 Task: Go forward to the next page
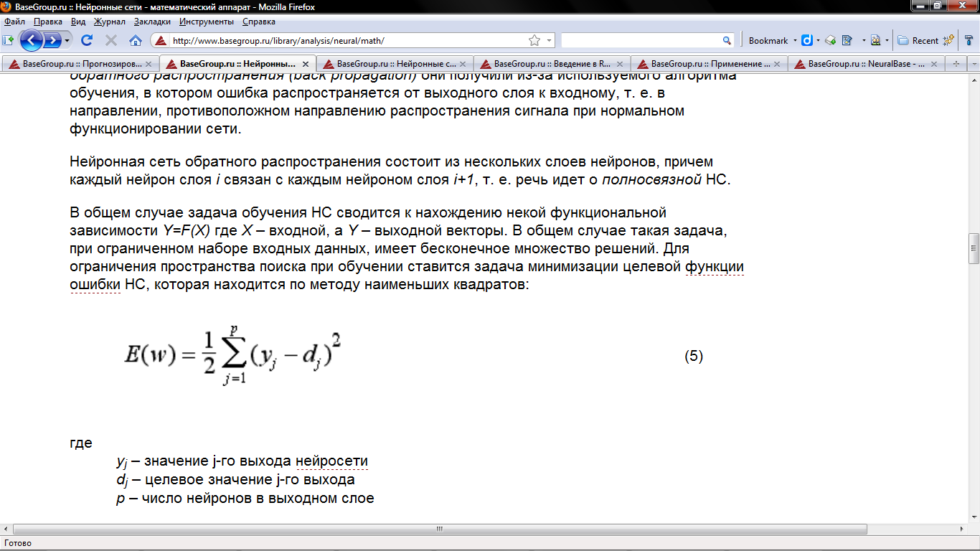(52, 40)
